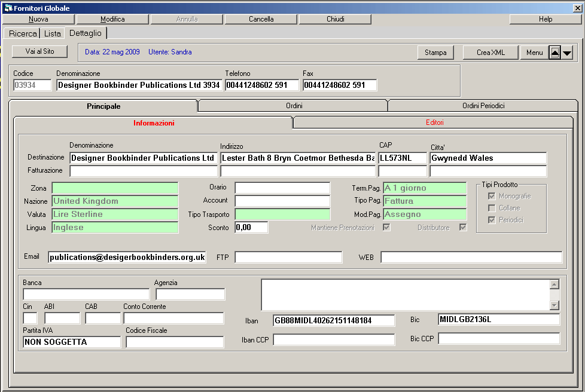Open the Menu button options
Screen dimensions: 585x392
tap(534, 53)
